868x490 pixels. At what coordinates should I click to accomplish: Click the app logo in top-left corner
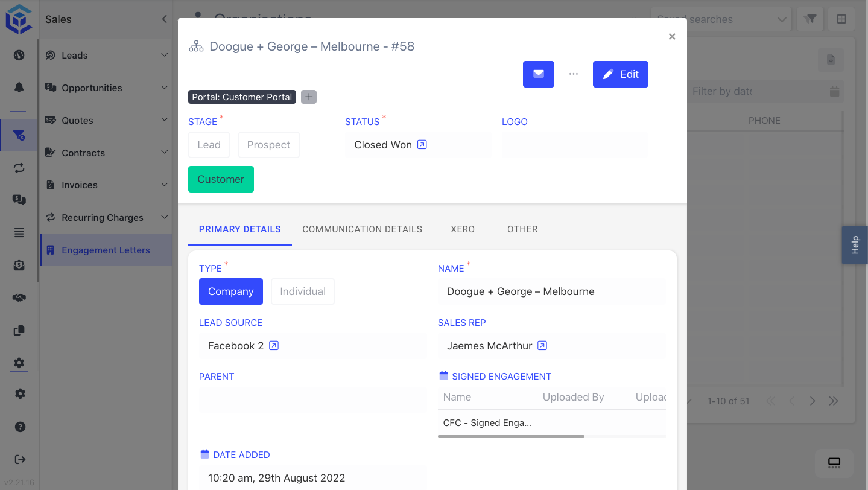coord(19,19)
